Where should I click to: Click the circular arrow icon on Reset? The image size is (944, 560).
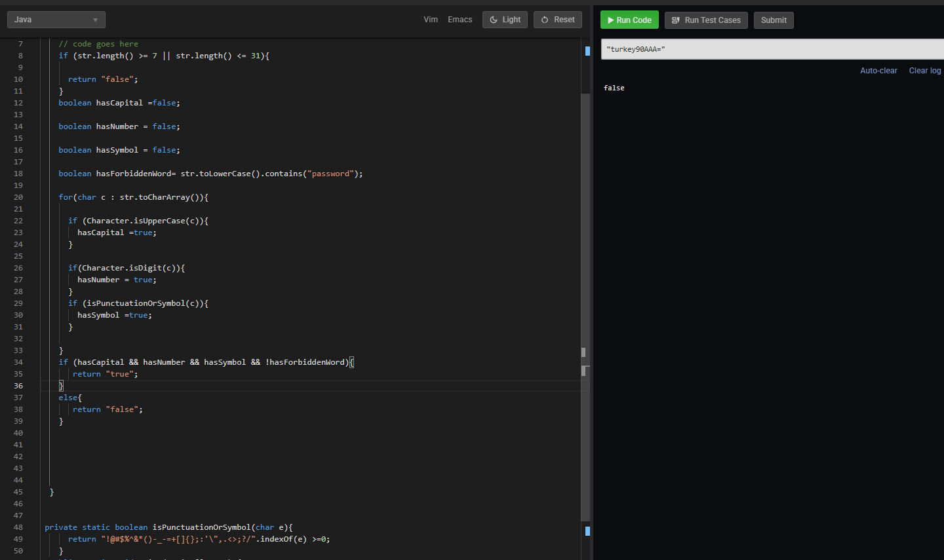(543, 19)
